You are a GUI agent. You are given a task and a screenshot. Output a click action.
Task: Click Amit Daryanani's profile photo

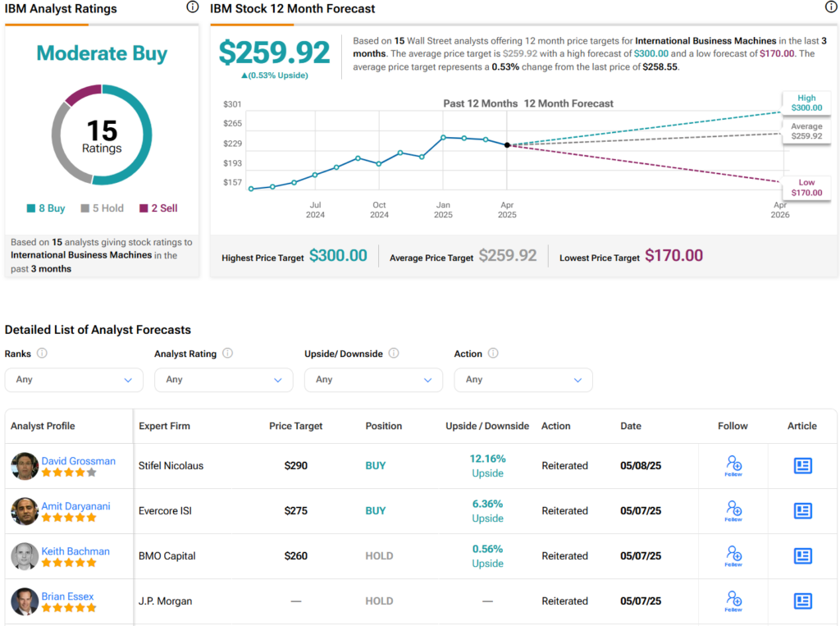(x=25, y=511)
